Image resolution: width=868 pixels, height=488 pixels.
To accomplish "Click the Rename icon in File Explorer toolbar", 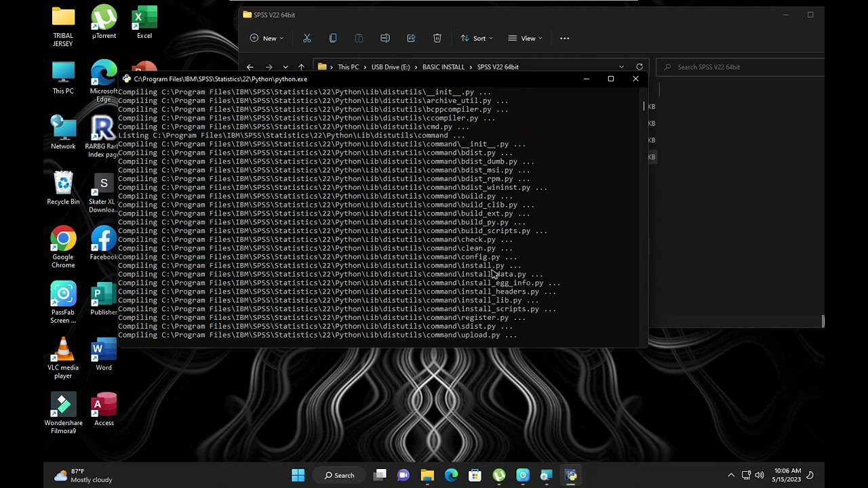I will (385, 39).
